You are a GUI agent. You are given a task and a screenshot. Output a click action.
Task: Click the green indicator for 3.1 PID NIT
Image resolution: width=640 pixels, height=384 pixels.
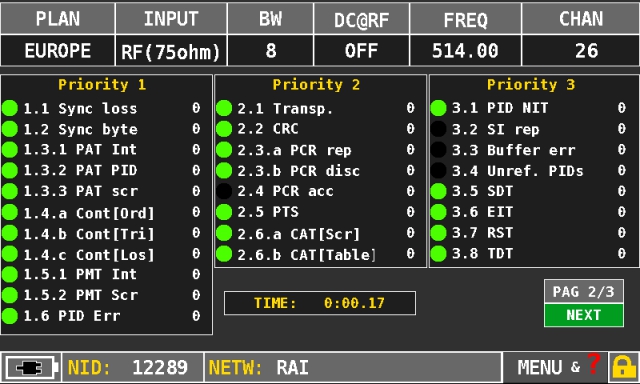click(x=439, y=108)
